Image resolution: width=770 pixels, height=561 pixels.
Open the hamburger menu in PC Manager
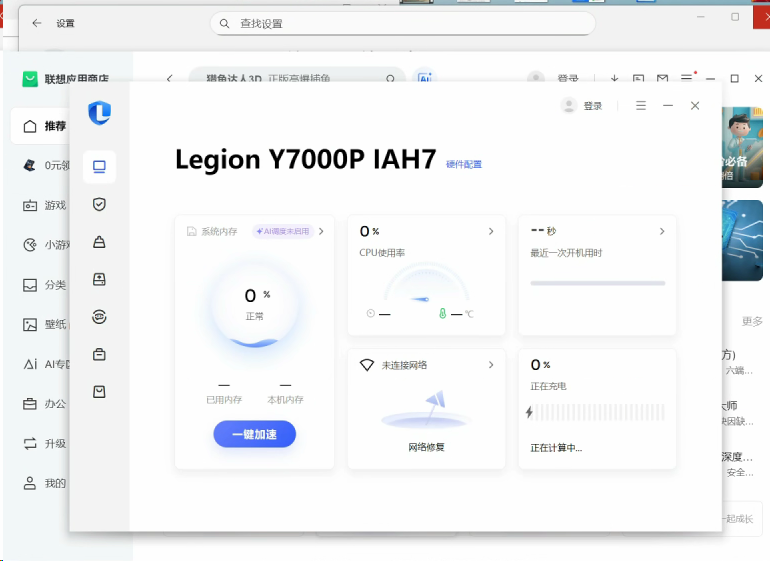[641, 106]
